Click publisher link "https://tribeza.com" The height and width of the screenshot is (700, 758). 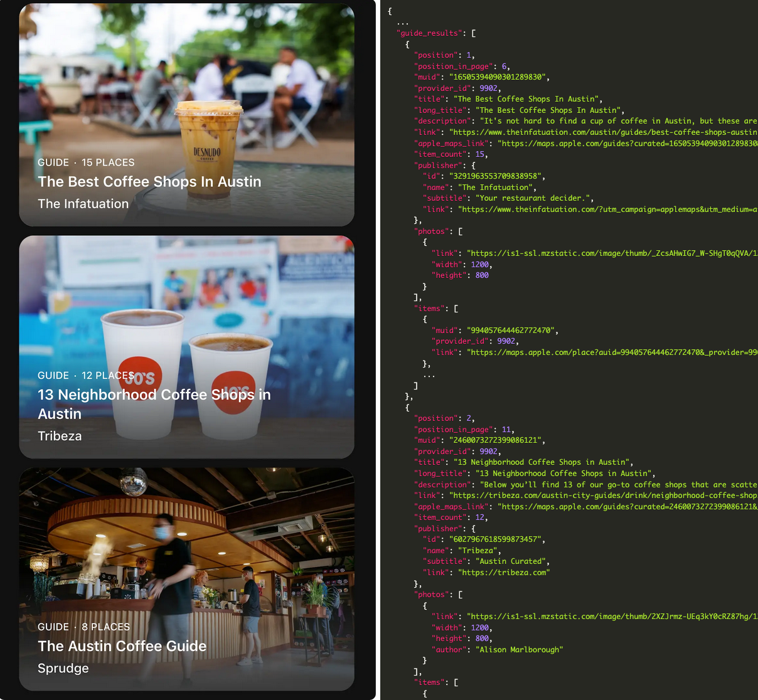click(x=504, y=573)
